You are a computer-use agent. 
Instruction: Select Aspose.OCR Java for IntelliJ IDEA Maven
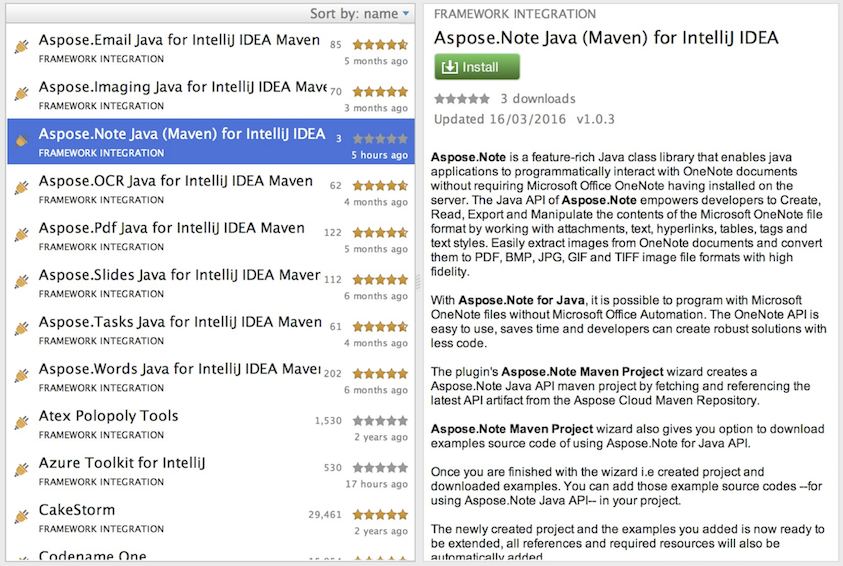(210, 189)
